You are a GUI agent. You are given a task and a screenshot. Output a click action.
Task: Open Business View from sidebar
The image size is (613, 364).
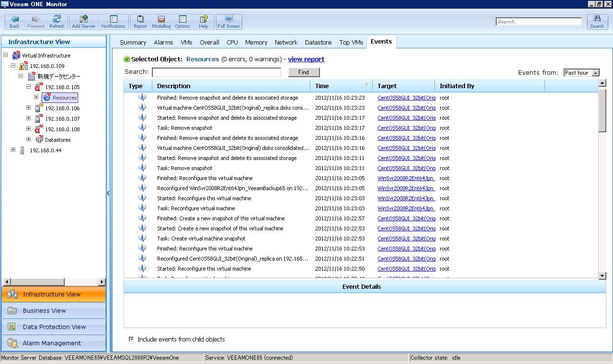click(53, 310)
